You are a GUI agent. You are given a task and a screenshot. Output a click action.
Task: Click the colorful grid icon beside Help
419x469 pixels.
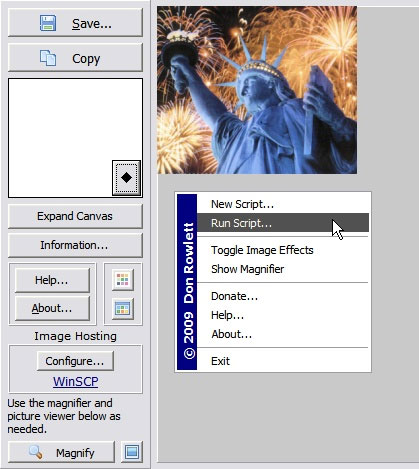pyautogui.click(x=123, y=279)
